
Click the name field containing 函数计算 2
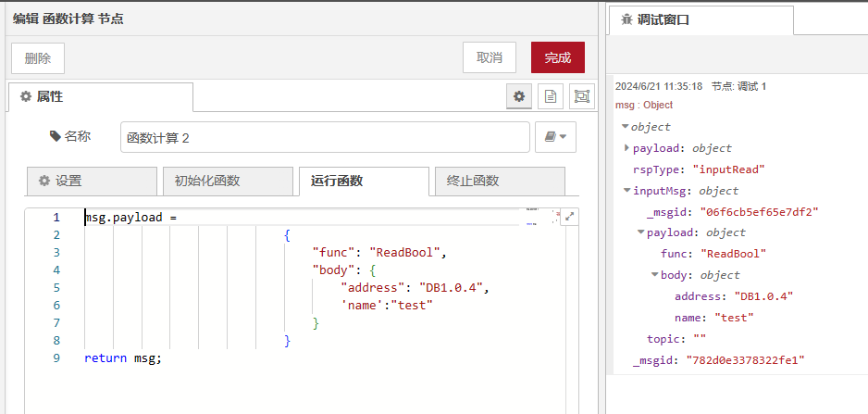point(324,137)
